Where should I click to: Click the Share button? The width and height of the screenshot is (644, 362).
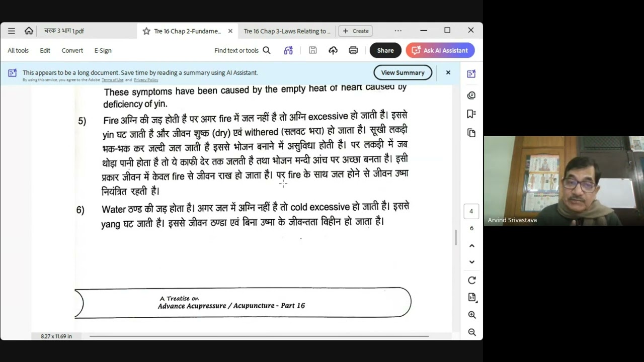385,50
